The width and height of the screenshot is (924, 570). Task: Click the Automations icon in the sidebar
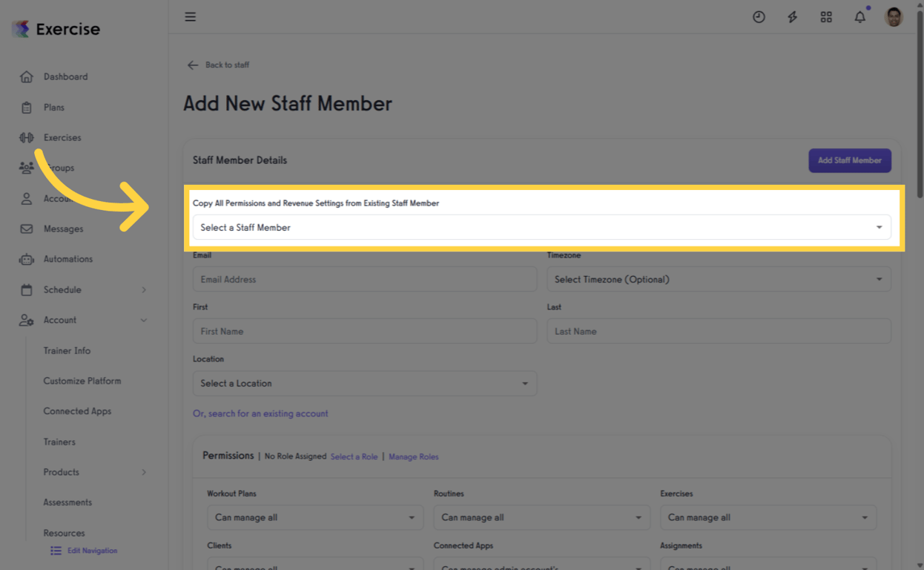pos(26,259)
